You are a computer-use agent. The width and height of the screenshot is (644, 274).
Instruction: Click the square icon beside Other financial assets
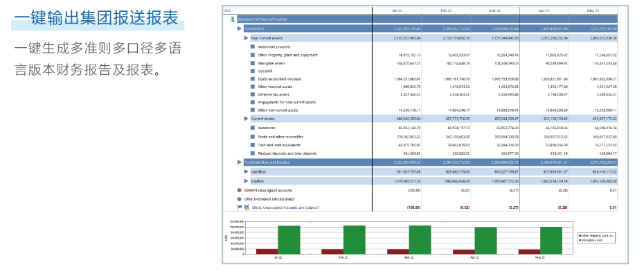(253, 87)
